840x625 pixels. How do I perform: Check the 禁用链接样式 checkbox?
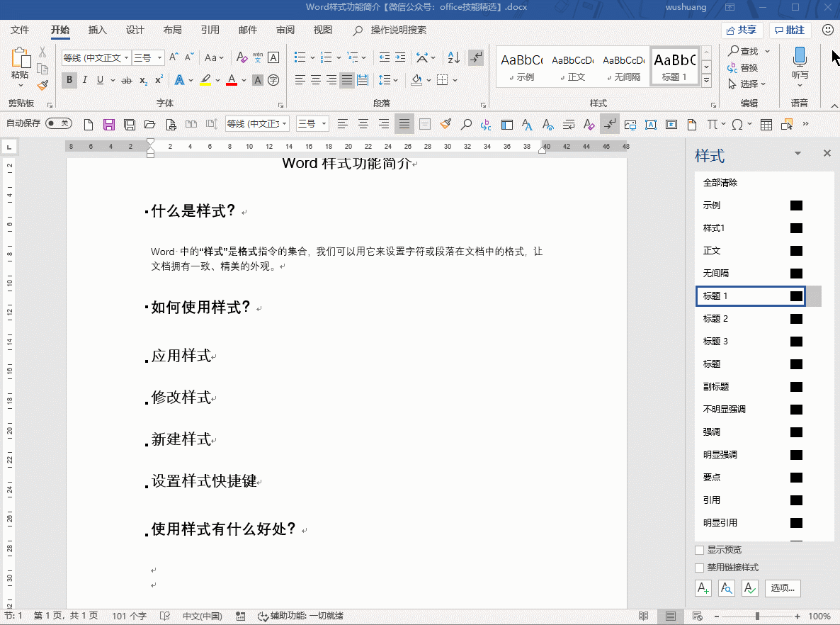coord(699,568)
